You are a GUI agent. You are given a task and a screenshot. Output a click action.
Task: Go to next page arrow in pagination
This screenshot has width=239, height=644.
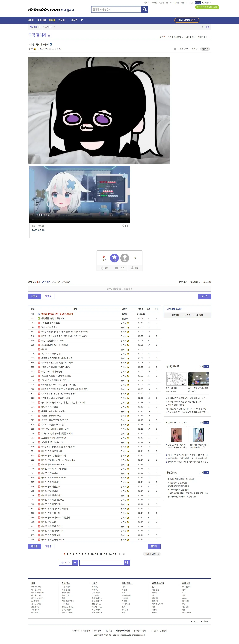click(120, 554)
